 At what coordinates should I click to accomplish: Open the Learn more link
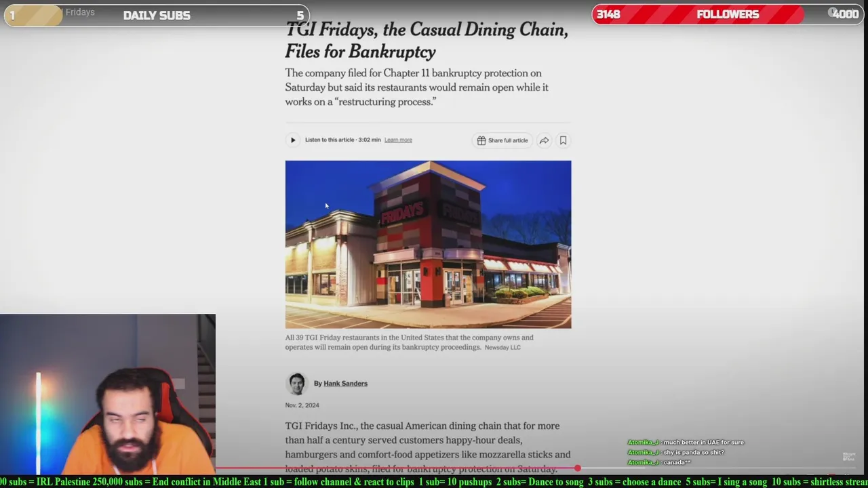(398, 140)
